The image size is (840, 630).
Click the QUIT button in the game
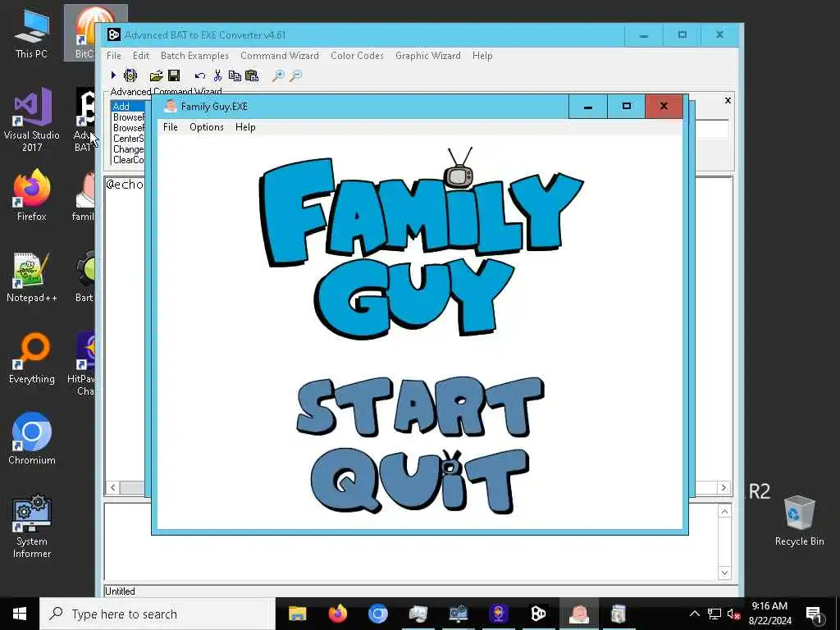[x=419, y=481]
